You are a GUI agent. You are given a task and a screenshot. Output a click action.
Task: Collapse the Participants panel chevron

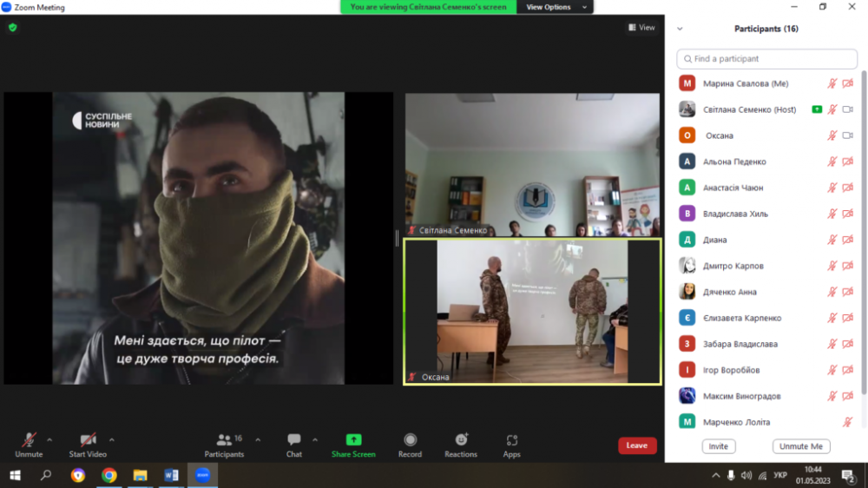click(680, 29)
